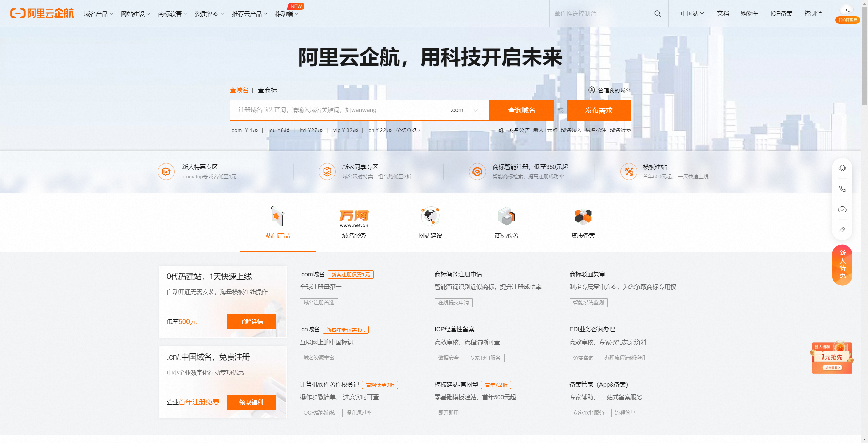The width and height of the screenshot is (868, 443).
Task: Switch to the 查商标 tab
Action: 268,90
